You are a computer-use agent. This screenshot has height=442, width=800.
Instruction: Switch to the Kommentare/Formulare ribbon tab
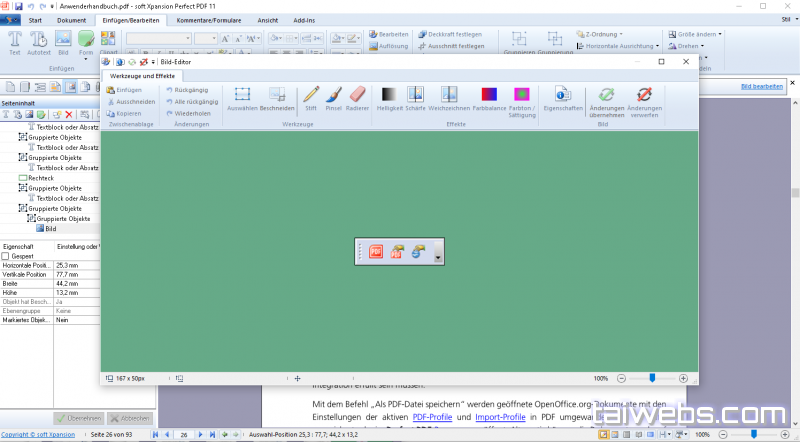[208, 20]
